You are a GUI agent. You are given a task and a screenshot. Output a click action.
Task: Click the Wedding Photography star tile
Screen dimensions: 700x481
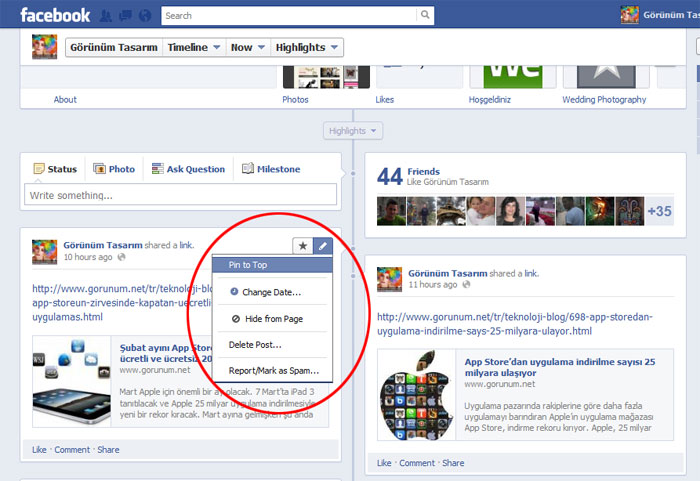(606, 77)
